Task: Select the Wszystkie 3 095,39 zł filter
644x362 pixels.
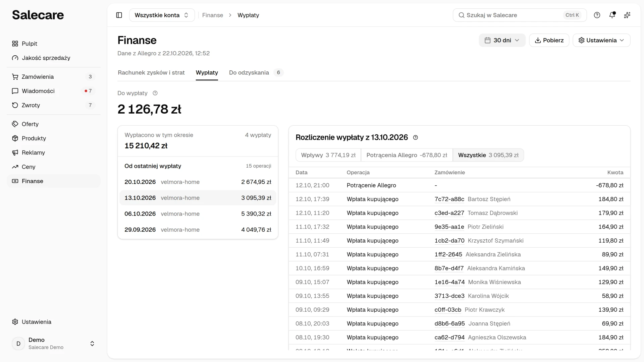Action: [488, 155]
